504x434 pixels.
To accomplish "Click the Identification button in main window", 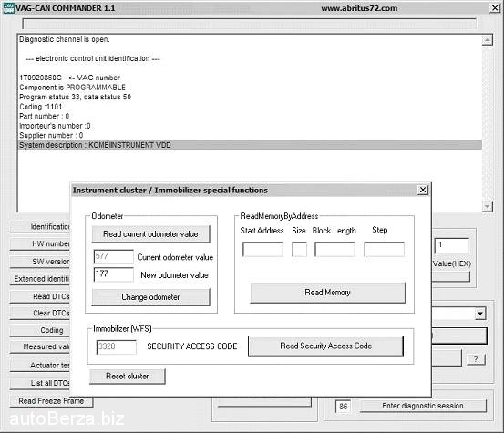I will (x=40, y=227).
